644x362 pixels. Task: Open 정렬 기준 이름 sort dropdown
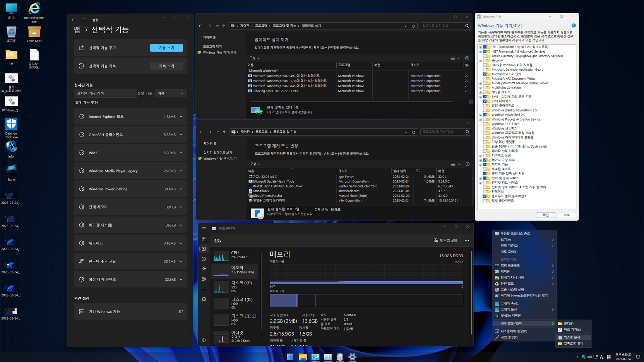(x=171, y=93)
